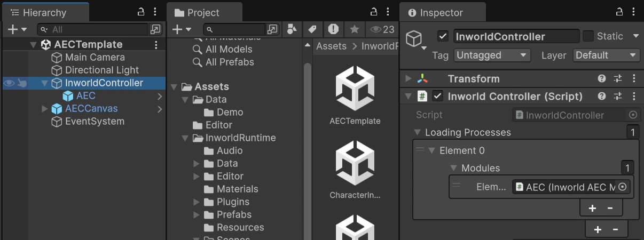The height and width of the screenshot is (240, 644).
Task: Select the AECTemplate scene asset
Action: click(x=355, y=97)
